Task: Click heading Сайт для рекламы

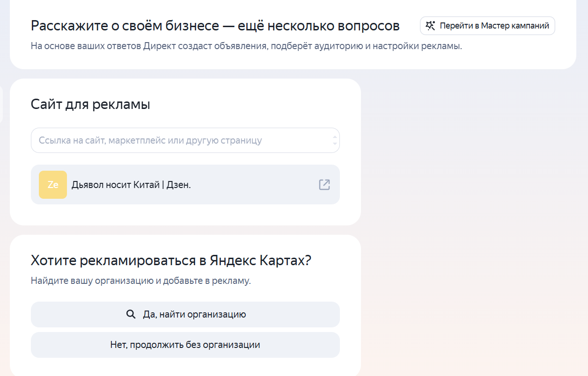Action: [x=90, y=104]
